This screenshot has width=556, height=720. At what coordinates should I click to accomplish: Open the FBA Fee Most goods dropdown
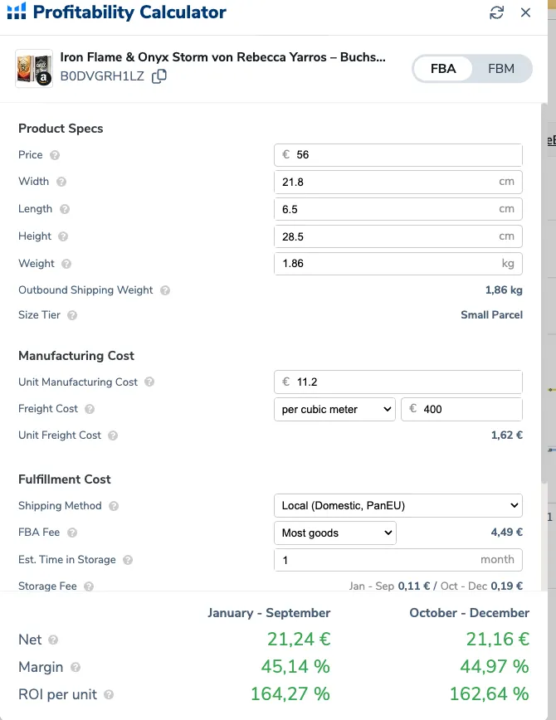tap(335, 533)
